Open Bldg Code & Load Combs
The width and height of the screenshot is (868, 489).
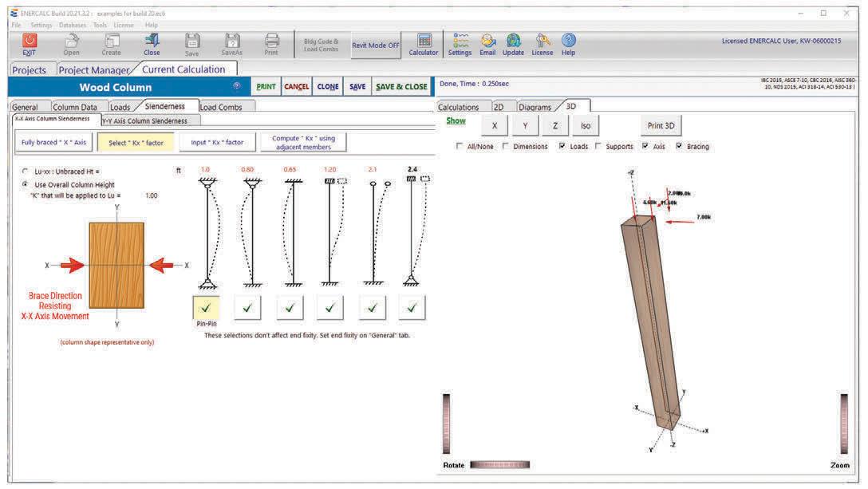click(x=321, y=45)
